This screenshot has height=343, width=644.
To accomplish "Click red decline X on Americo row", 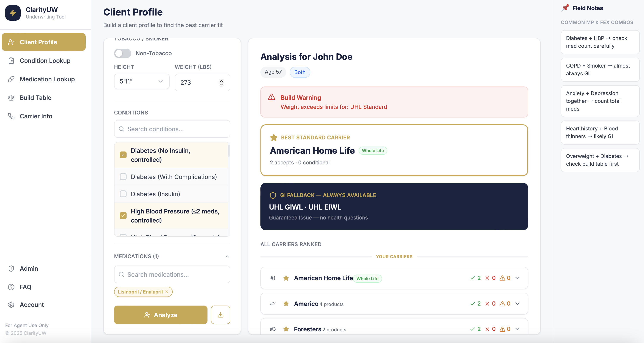I will pyautogui.click(x=487, y=304).
